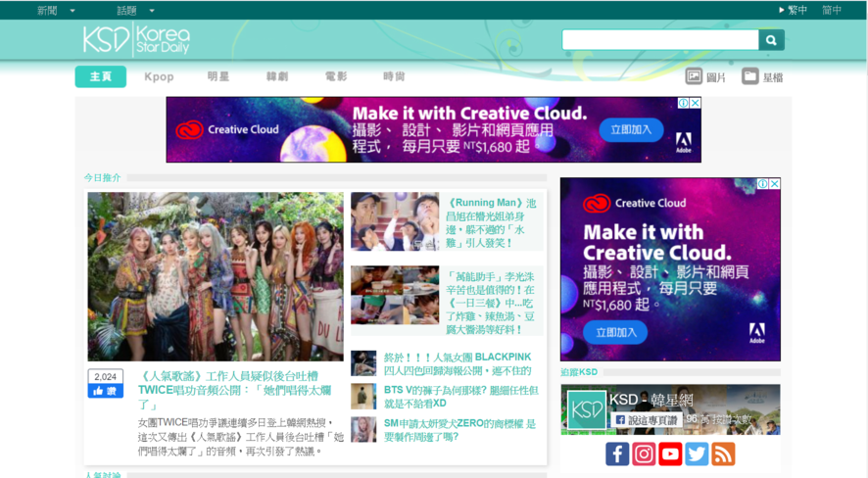Open the SM申請太妍愛犬ZERO headline link

pos(460,430)
